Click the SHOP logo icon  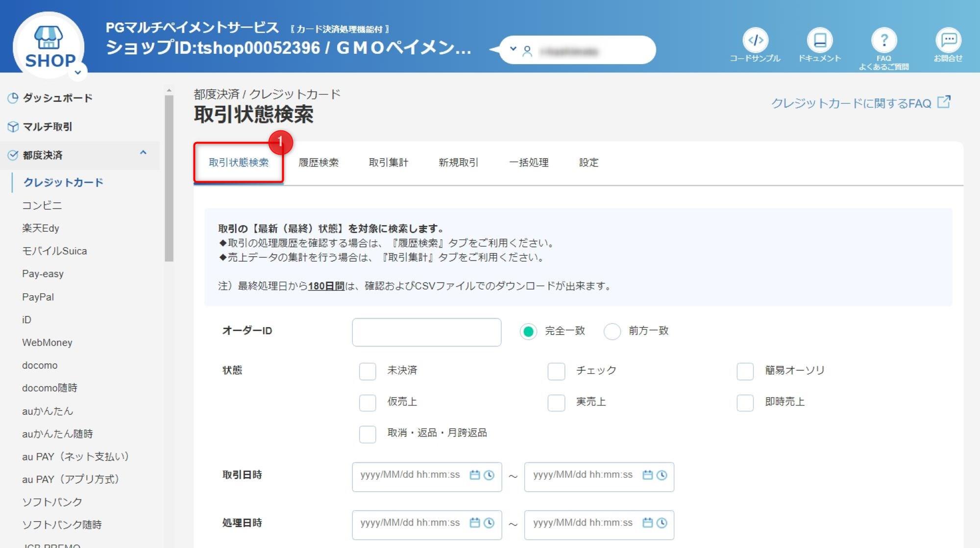point(49,47)
